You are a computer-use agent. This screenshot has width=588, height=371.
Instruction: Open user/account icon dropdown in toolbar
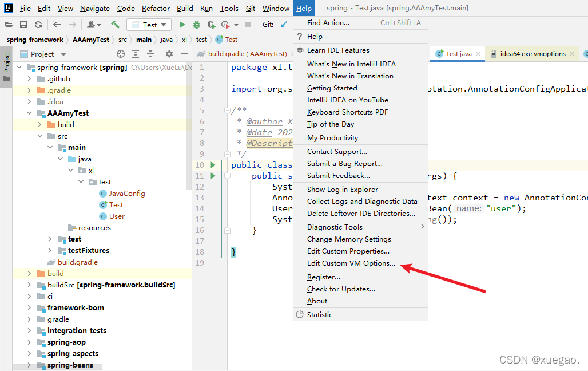coord(94,25)
